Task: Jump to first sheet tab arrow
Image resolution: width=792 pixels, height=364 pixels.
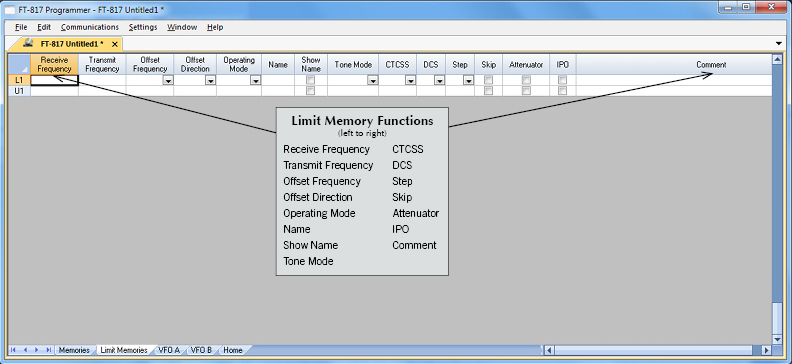Action: tap(13, 350)
